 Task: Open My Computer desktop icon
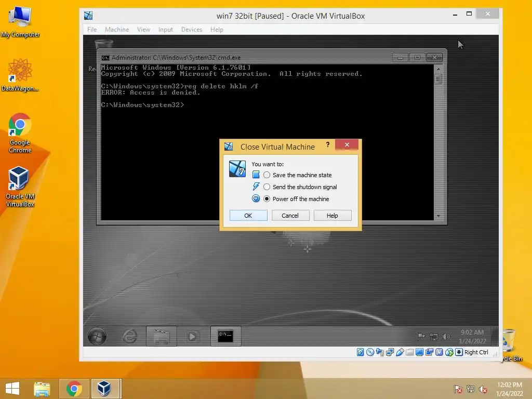20,22
